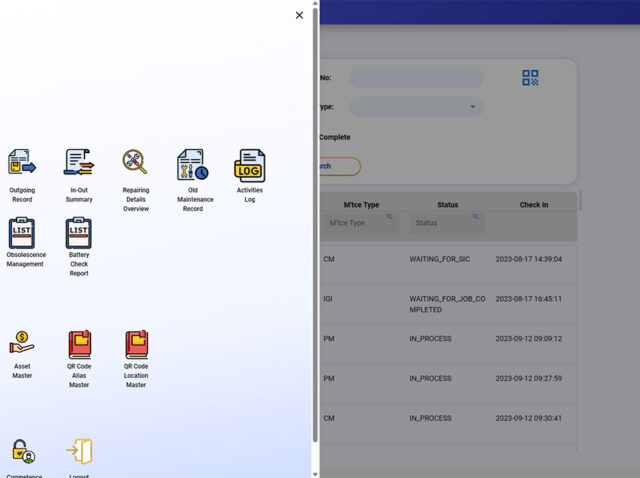The image size is (640, 478).
Task: Open QR Code Alias Master
Action: coord(79,345)
